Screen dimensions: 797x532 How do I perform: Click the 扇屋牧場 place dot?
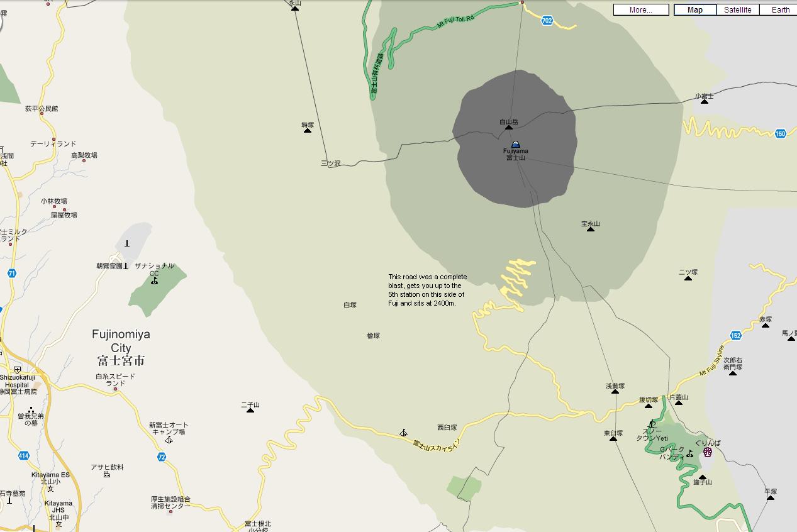[x=64, y=210]
